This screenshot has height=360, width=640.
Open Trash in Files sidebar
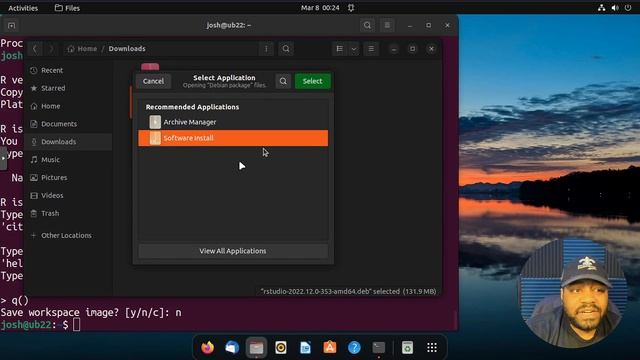tap(68, 213)
